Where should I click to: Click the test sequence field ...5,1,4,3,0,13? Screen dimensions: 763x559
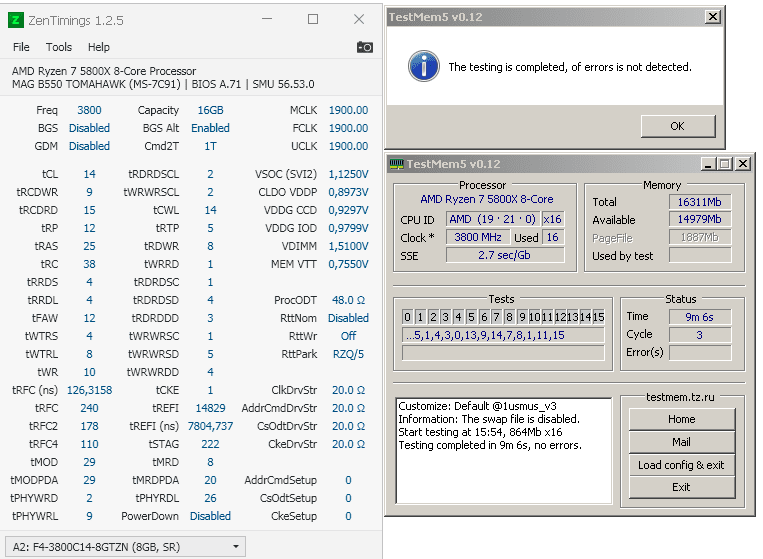[503, 335]
